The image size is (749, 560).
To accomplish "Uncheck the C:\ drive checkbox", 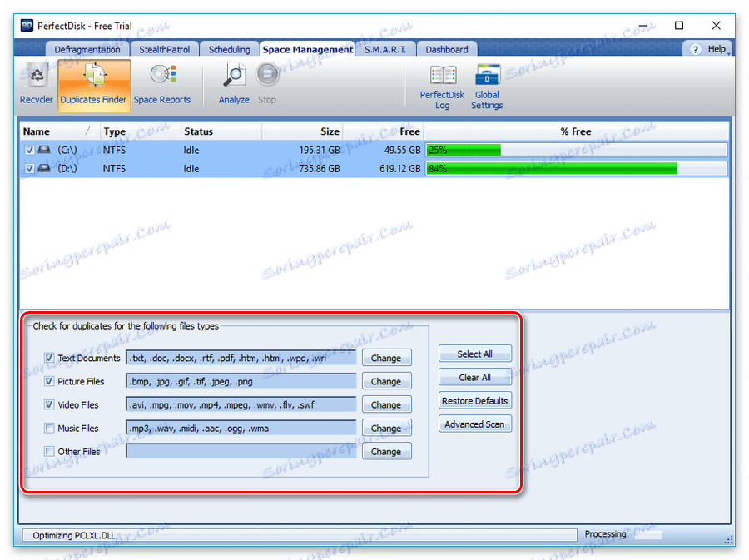I will (x=30, y=150).
